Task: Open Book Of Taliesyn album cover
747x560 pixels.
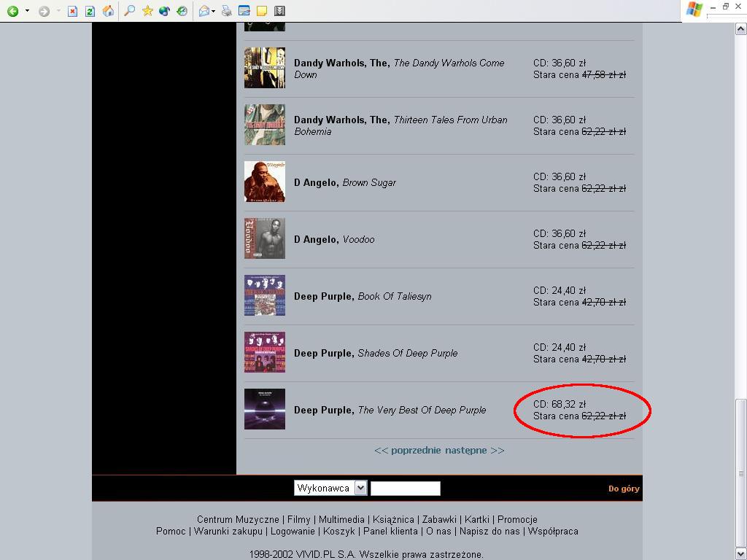Action: pos(264,295)
